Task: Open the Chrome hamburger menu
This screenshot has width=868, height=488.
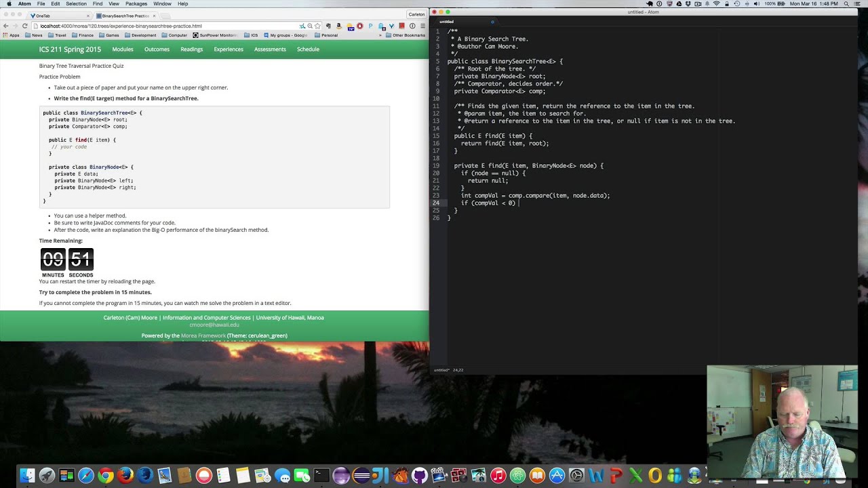Action: pyautogui.click(x=422, y=26)
